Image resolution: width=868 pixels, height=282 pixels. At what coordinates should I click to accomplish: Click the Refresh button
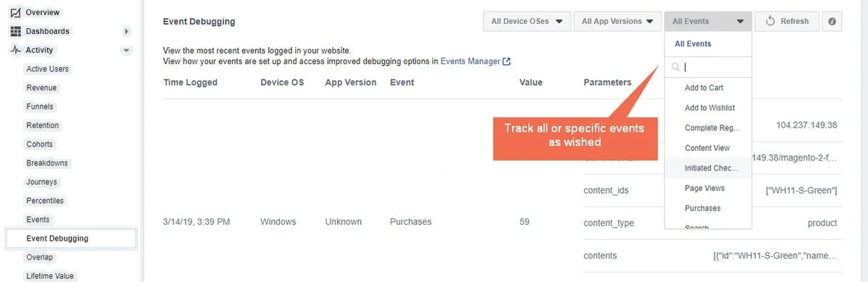point(787,21)
